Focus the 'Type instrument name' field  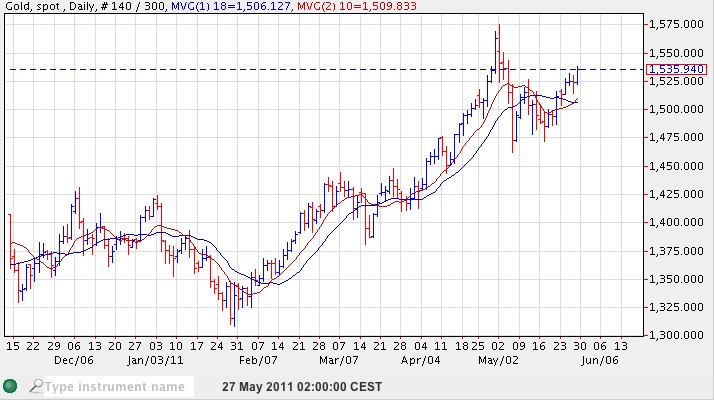[x=119, y=386]
